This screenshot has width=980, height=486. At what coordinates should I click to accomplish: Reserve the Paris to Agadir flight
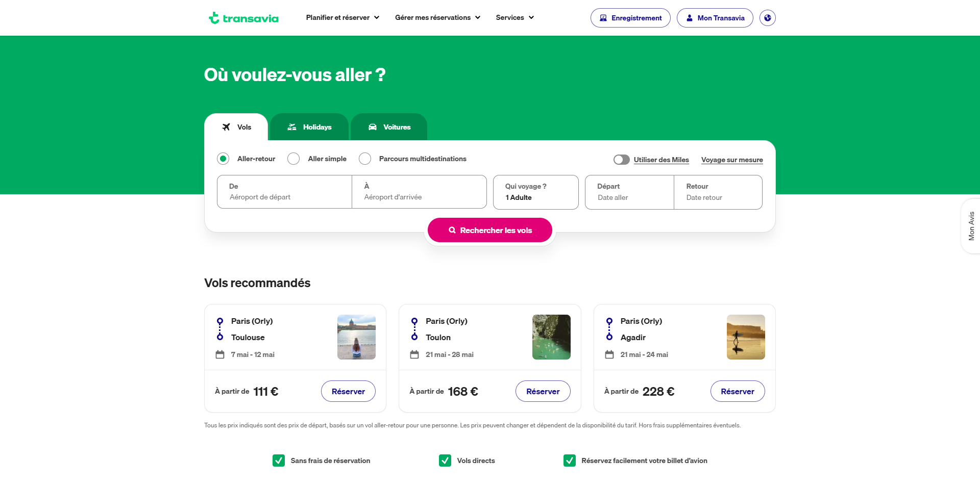tap(738, 391)
